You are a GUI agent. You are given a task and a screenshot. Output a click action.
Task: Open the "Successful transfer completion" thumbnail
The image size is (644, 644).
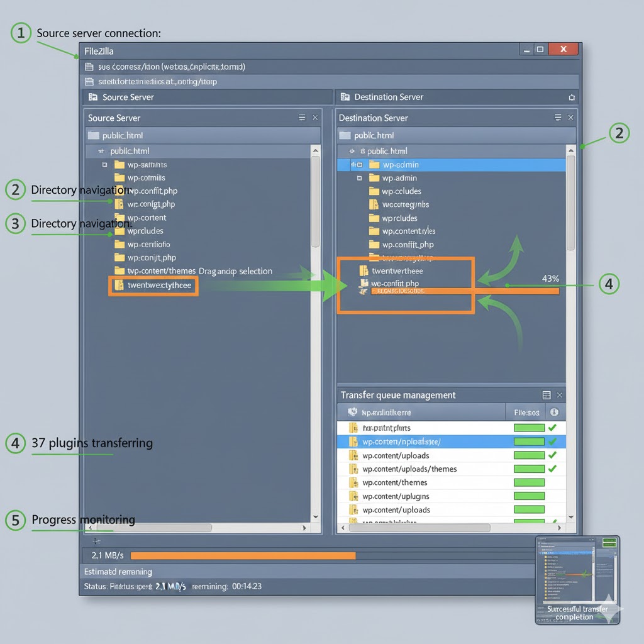pyautogui.click(x=577, y=580)
